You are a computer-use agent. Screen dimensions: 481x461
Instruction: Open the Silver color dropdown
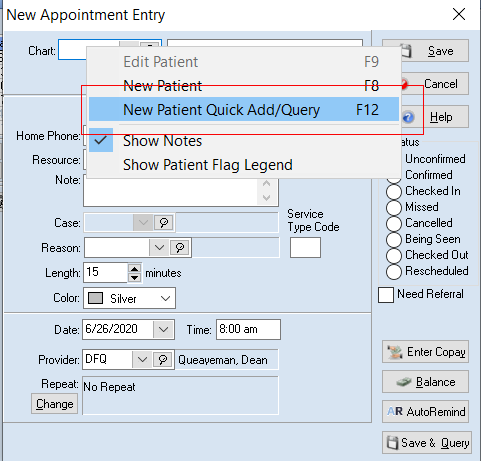[129, 298]
